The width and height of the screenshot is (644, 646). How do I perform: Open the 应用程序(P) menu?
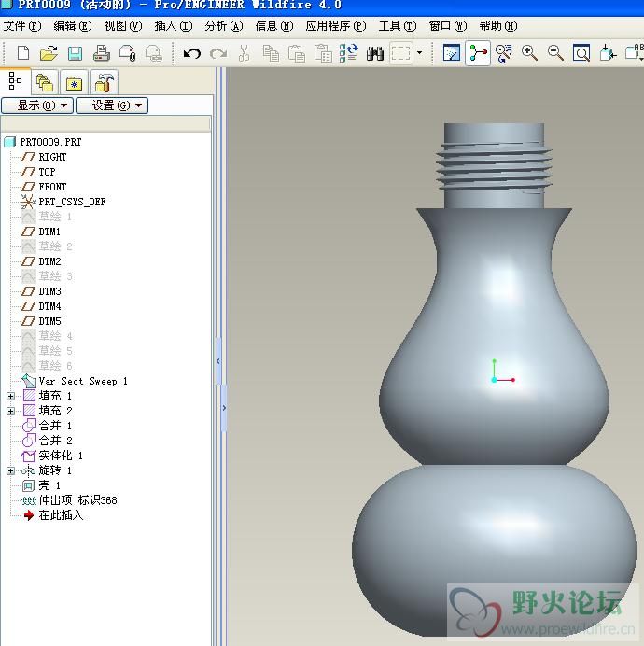(x=336, y=26)
